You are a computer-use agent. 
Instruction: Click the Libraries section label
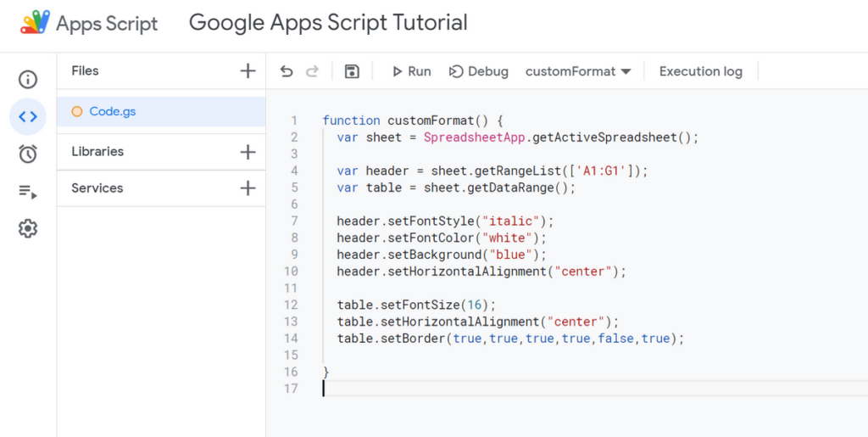click(x=97, y=151)
